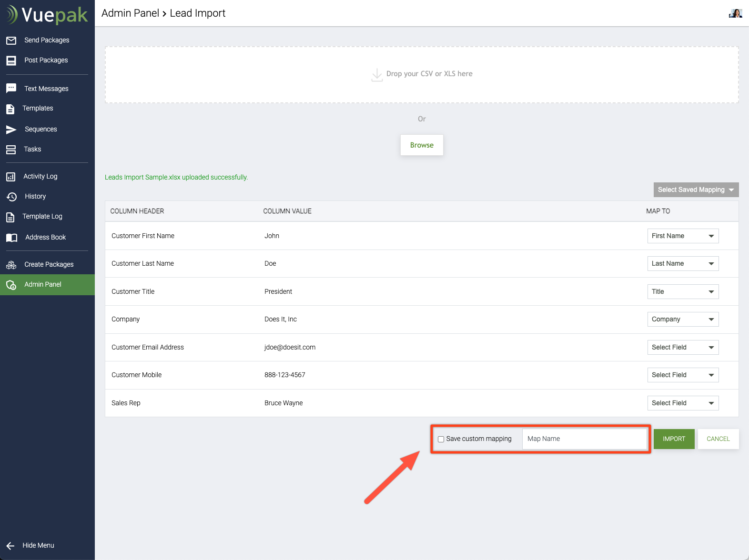
Task: Click the Address Book open-book icon
Action: pos(11,238)
